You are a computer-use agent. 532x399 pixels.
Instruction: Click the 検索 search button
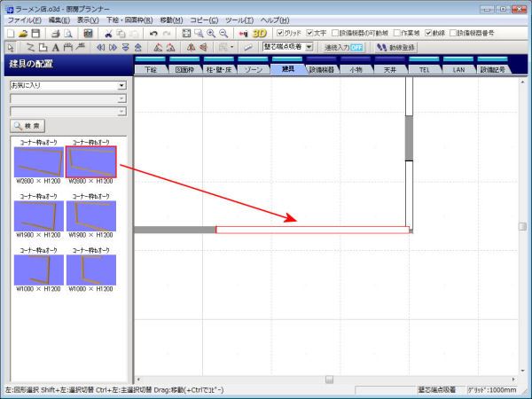tap(27, 127)
